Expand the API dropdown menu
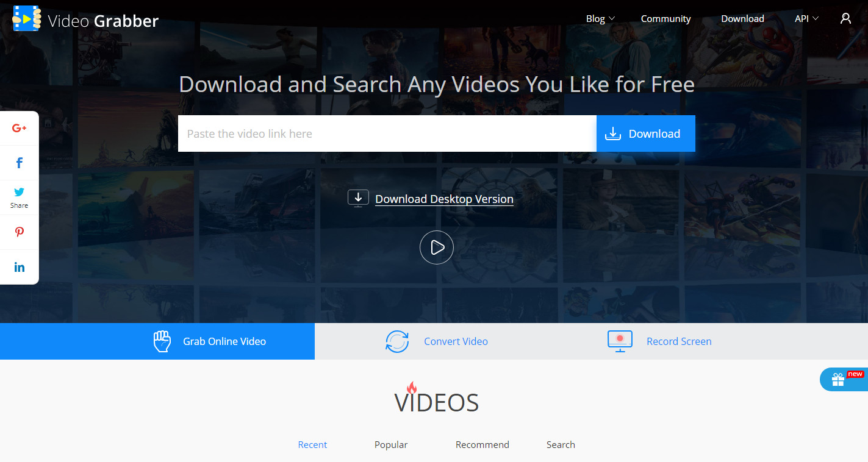868x462 pixels. click(x=806, y=19)
